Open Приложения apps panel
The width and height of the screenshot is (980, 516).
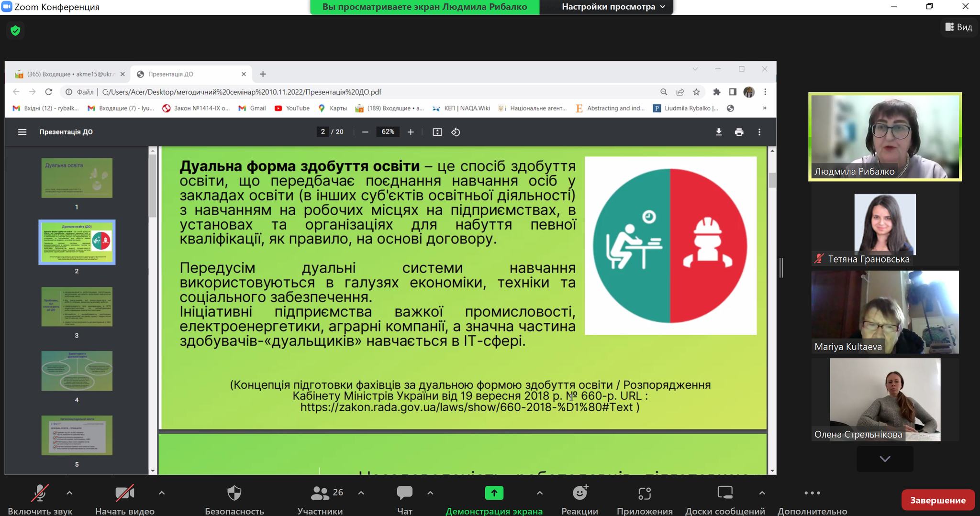tap(645, 500)
